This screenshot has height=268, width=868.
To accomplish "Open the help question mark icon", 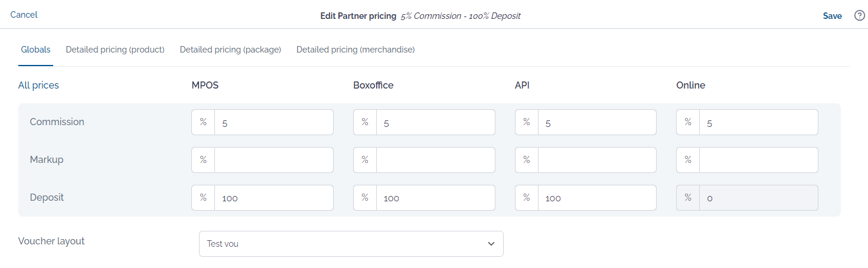I will coord(860,16).
